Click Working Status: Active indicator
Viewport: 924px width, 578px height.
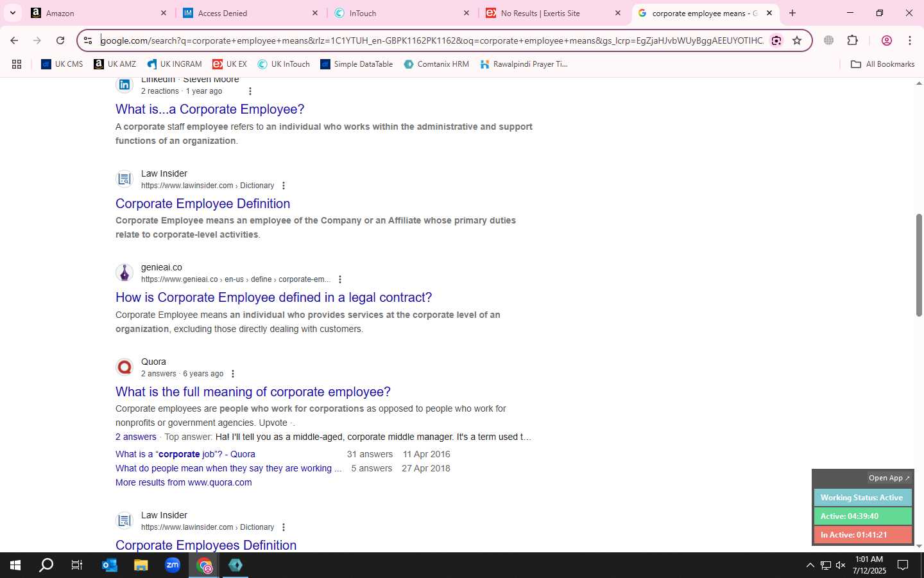point(862,498)
